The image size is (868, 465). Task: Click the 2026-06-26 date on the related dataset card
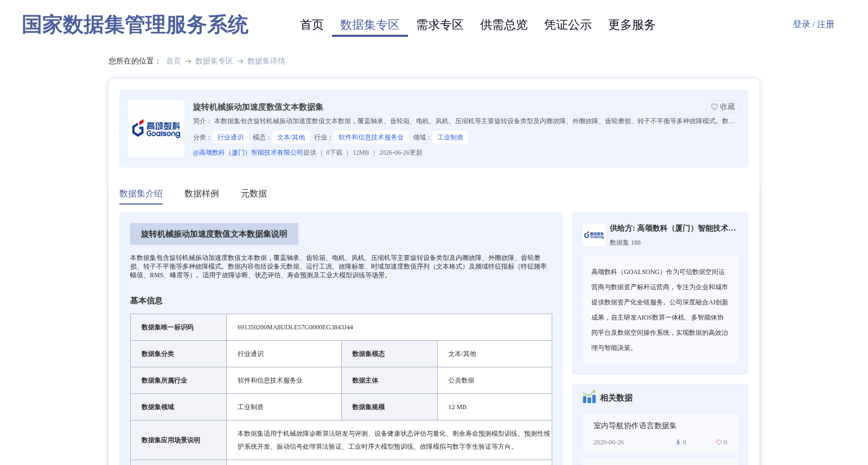click(609, 442)
